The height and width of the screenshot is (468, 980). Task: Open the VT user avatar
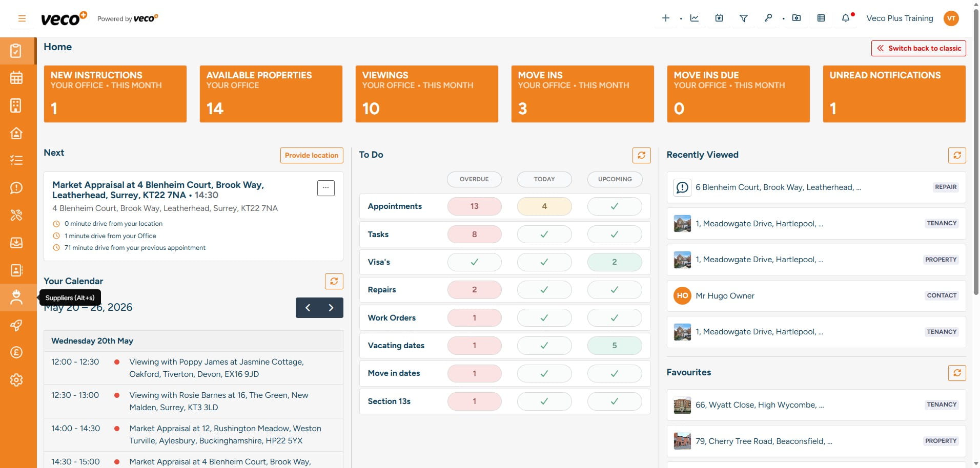point(951,18)
